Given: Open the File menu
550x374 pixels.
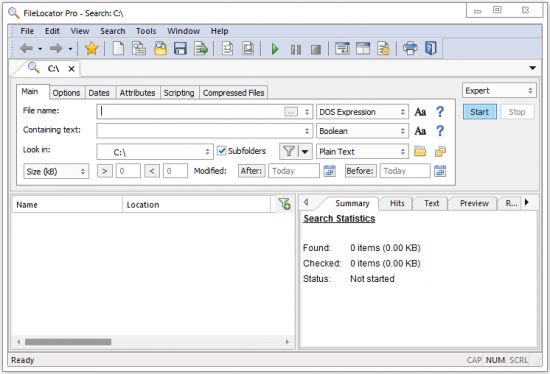Looking at the screenshot, I should (27, 31).
